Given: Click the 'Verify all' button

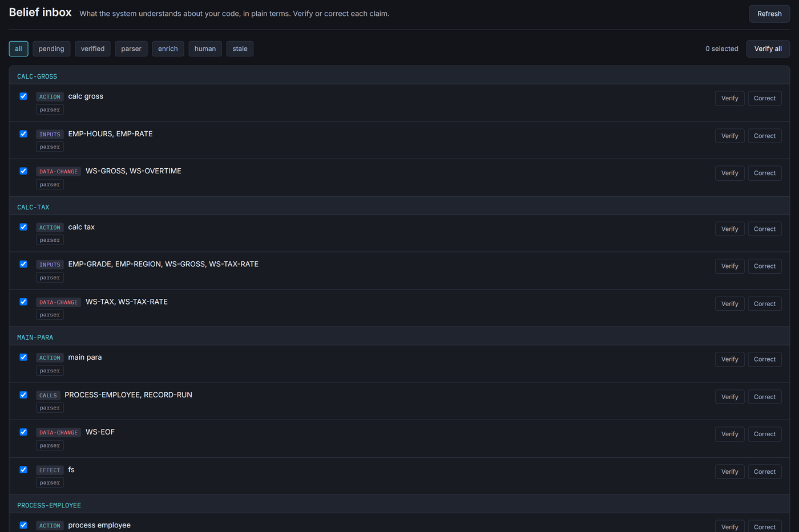Looking at the screenshot, I should tap(768, 49).
